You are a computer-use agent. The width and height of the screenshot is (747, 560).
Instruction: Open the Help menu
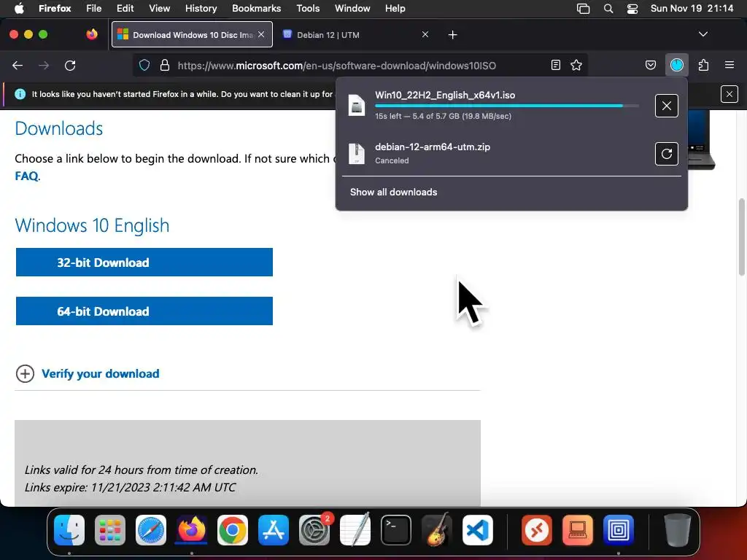tap(395, 9)
